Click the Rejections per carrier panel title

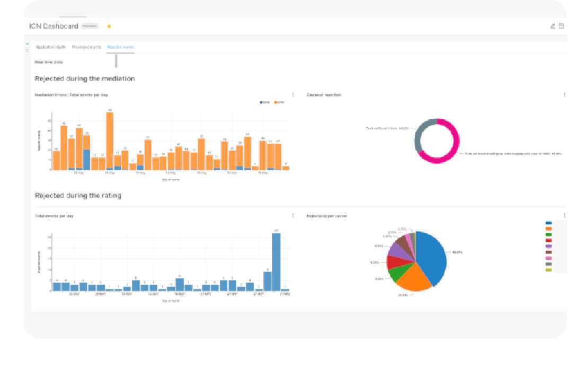tap(327, 216)
